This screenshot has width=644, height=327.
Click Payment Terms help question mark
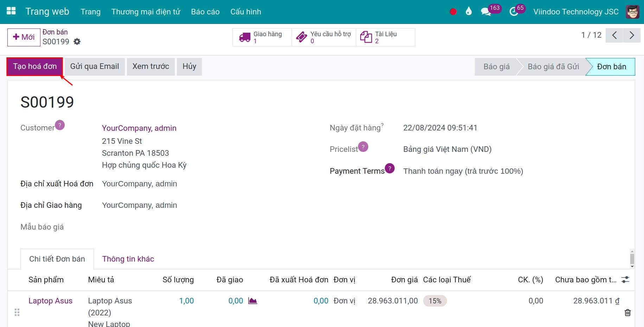[x=390, y=168]
